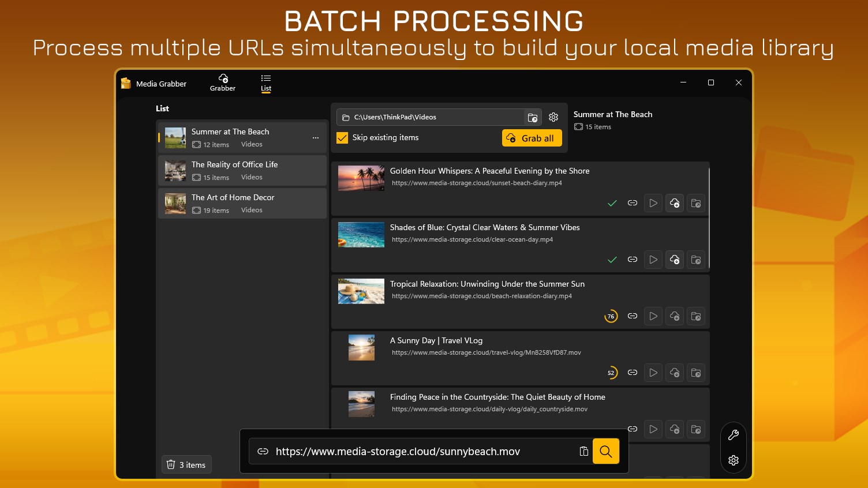The image size is (868, 488).
Task: Click the Shades of Blue ocean thumbnail
Action: click(361, 234)
